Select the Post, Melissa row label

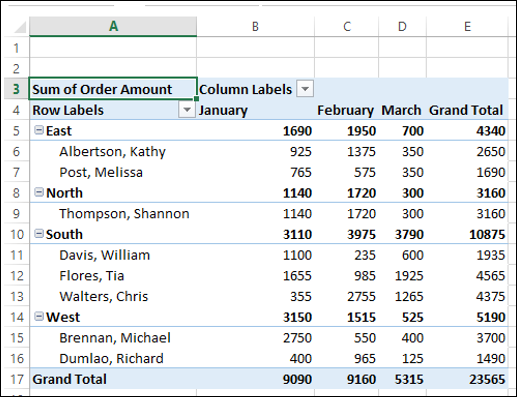(x=101, y=172)
